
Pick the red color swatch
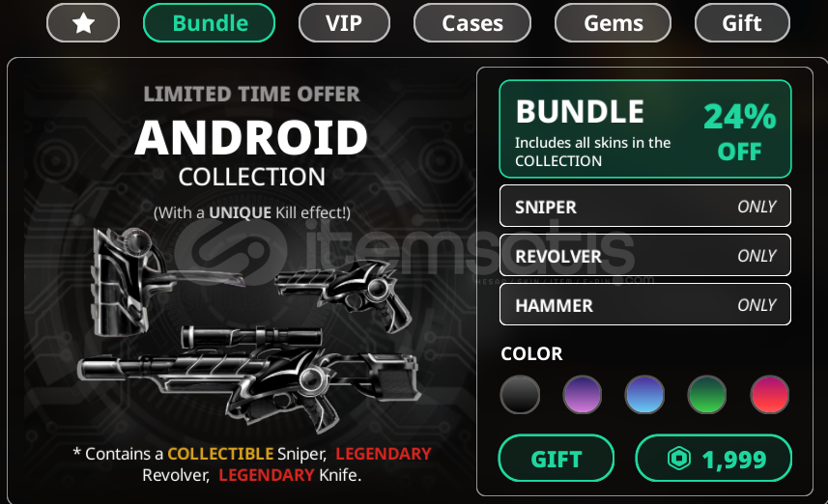click(769, 394)
